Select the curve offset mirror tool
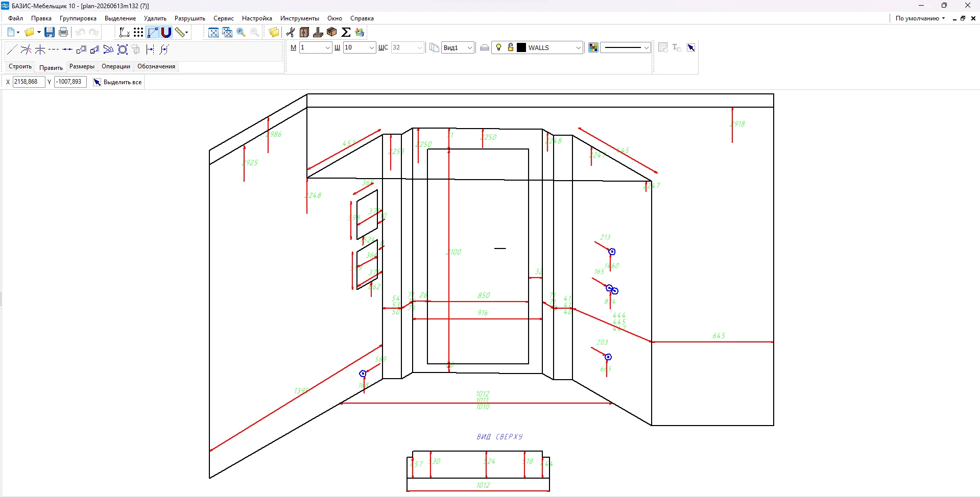Viewport: 980px width, 497px height. click(x=164, y=49)
